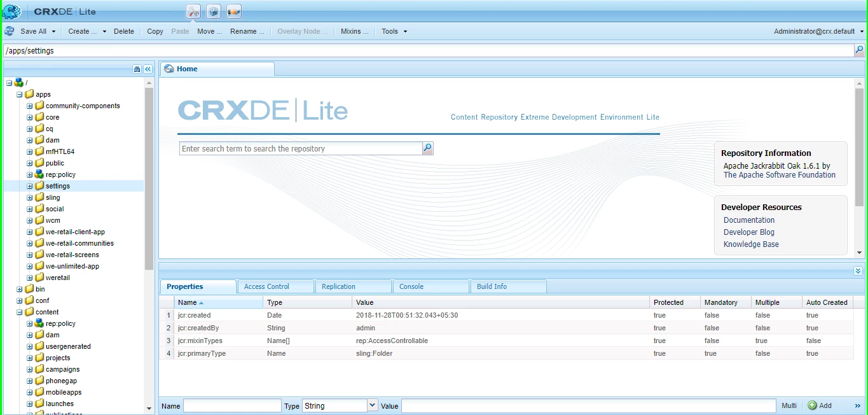Click the Rename toolbar button
868x415 pixels.
click(247, 31)
